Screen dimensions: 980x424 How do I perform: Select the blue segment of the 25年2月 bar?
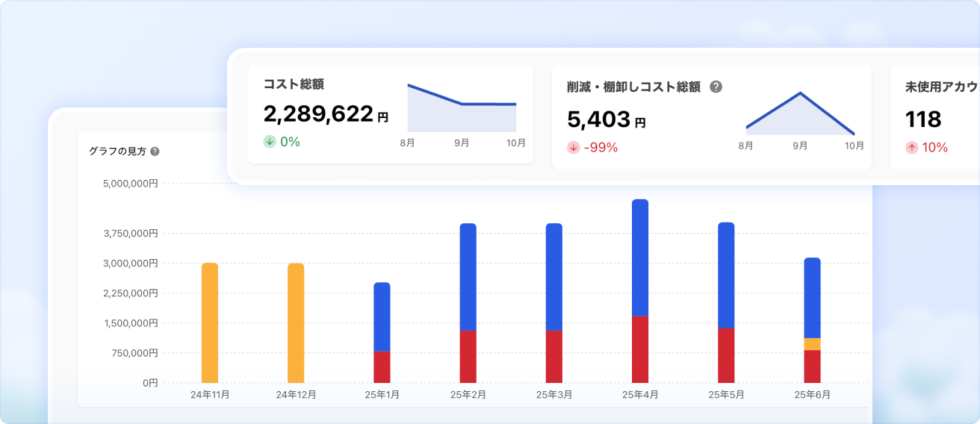click(x=468, y=276)
